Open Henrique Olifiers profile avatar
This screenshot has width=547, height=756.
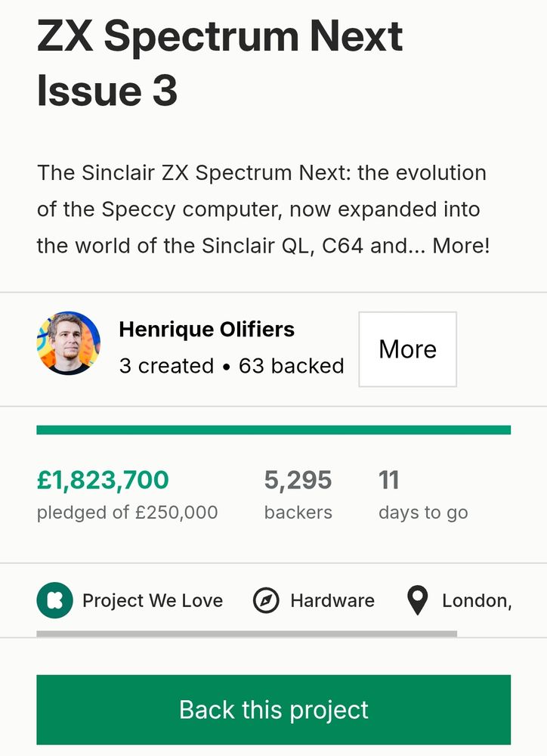(69, 342)
